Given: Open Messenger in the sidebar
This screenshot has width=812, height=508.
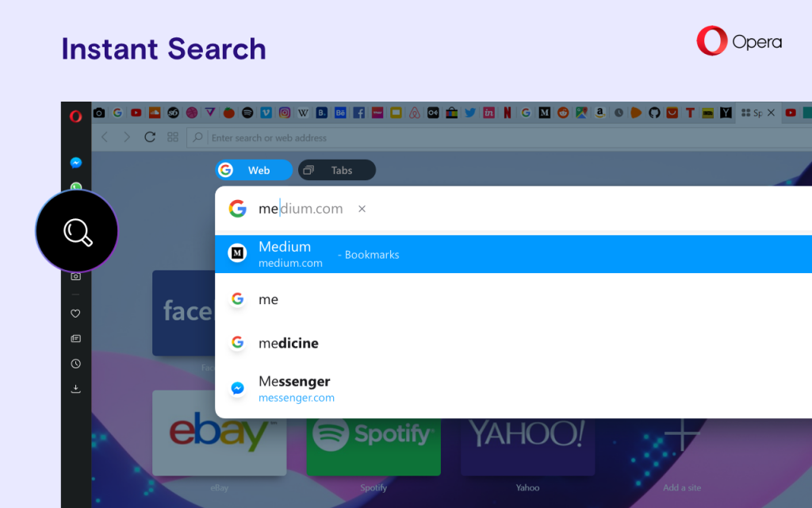Looking at the screenshot, I should click(75, 163).
